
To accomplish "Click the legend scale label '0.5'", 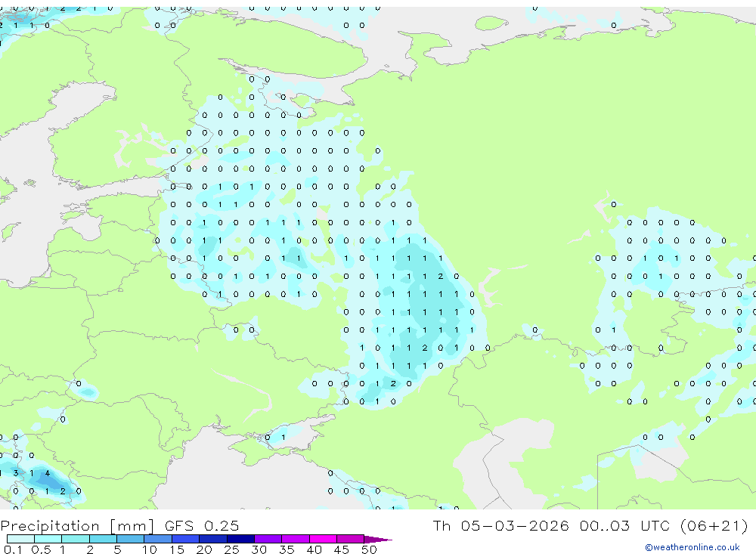I will 41,549.
